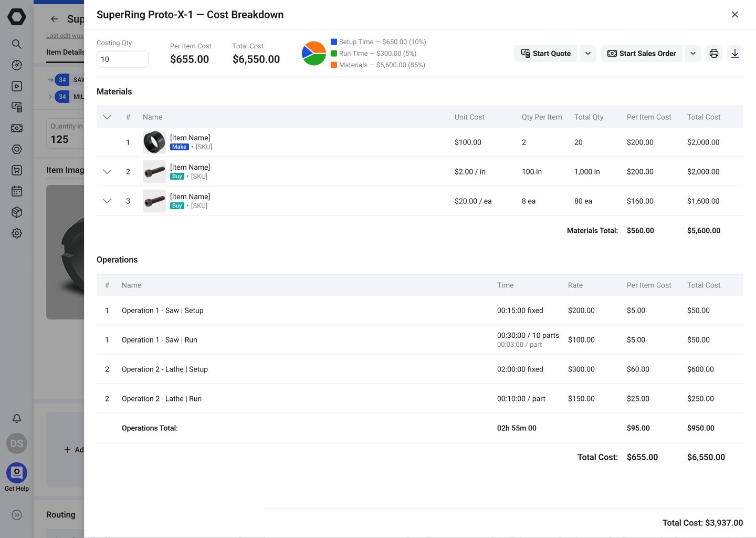Click inside the Costing Qty field
This screenshot has height=538, width=756.
[x=122, y=59]
